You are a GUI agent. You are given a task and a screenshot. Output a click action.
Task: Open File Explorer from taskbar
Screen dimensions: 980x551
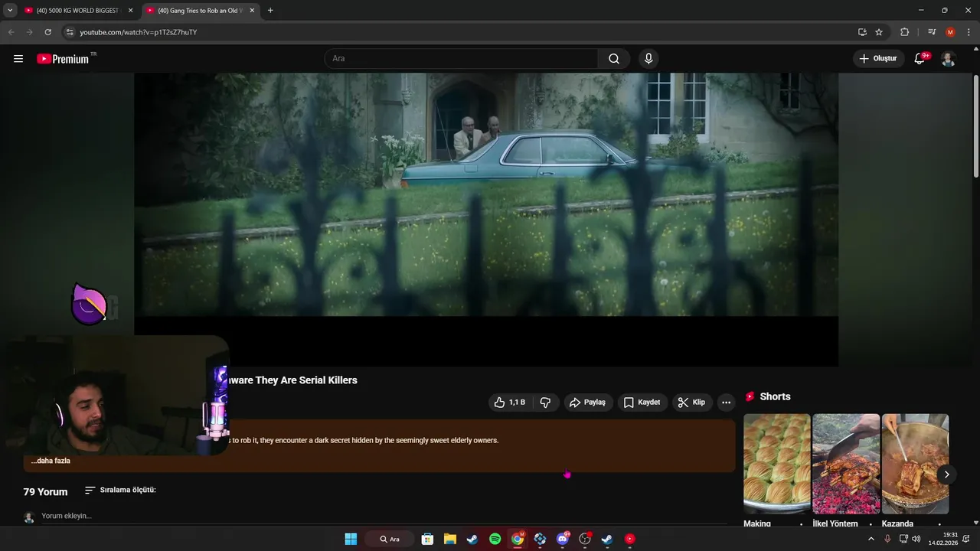450,539
